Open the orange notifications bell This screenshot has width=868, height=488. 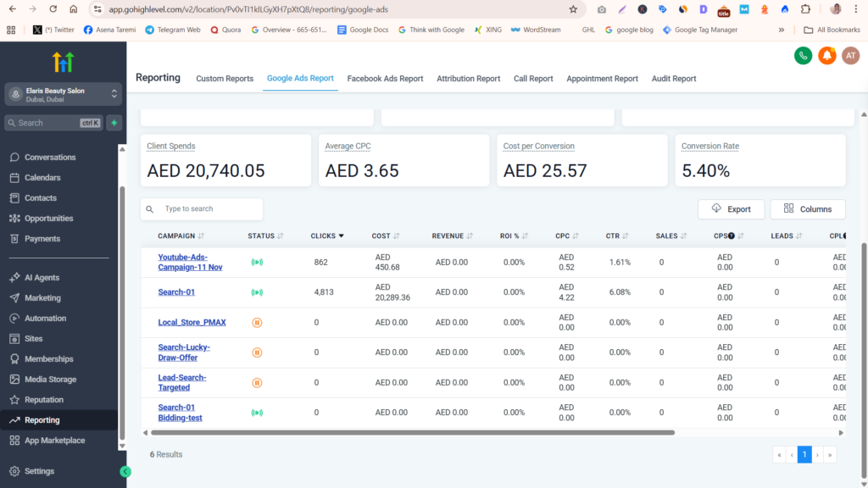[827, 55]
